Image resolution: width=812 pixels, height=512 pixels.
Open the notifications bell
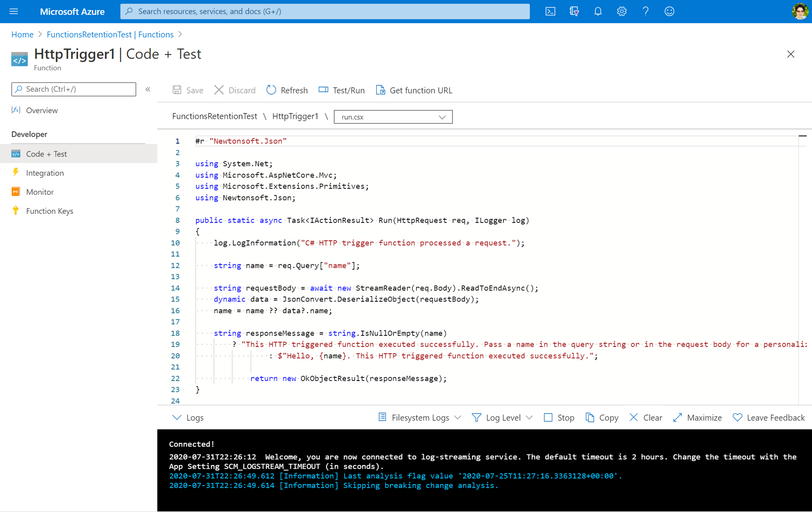pos(598,12)
